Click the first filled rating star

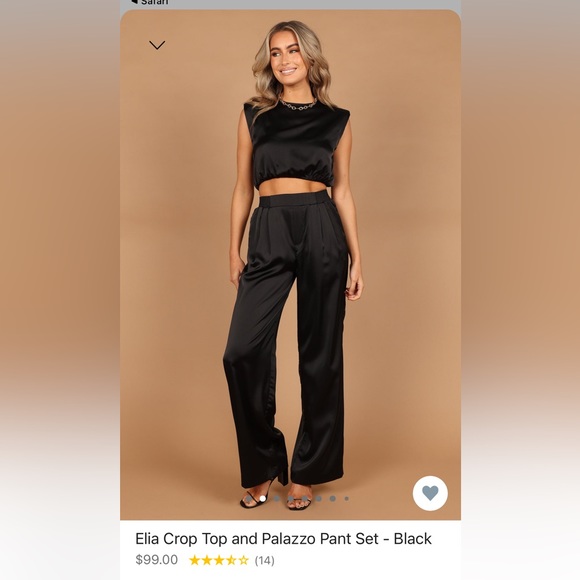point(195,560)
